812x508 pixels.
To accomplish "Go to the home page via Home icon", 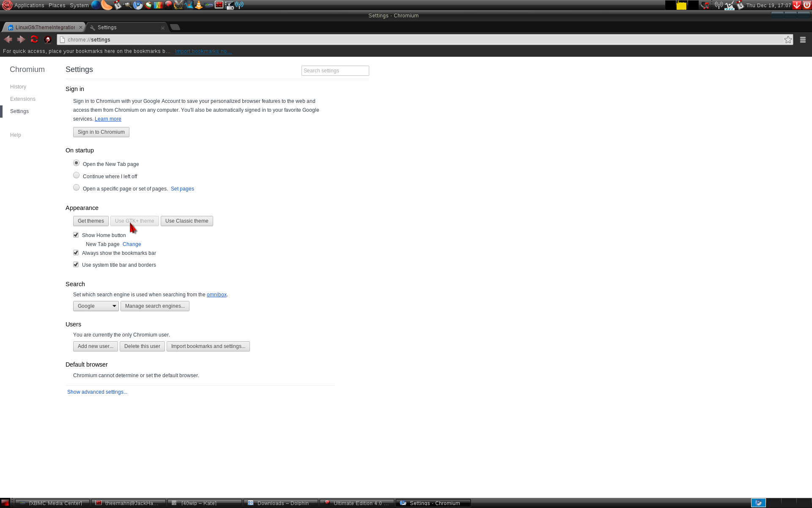I will pyautogui.click(x=48, y=39).
